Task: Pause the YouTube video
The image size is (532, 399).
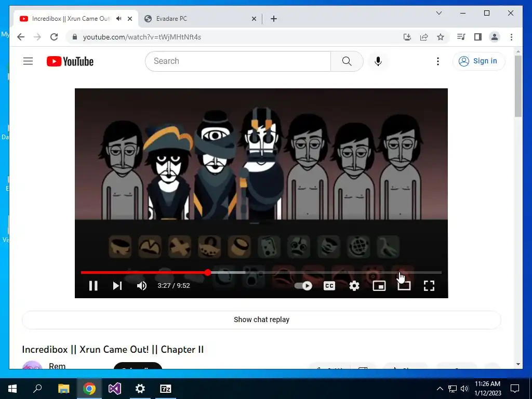Action: click(x=94, y=286)
